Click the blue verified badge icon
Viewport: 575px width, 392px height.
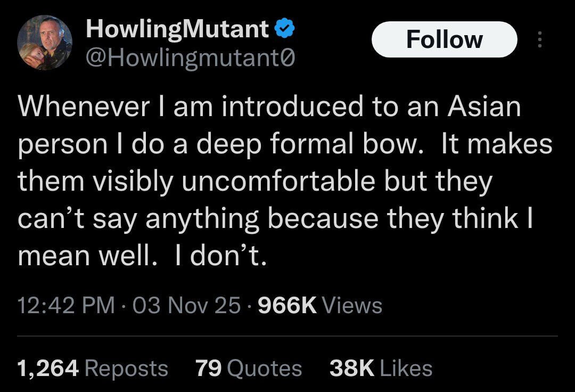pos(285,29)
